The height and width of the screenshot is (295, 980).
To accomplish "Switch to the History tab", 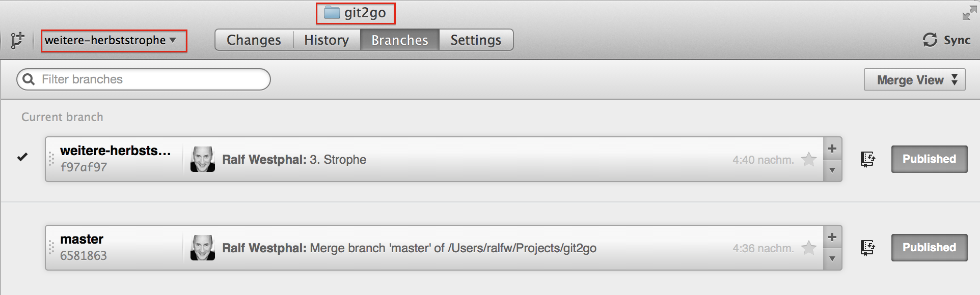I will point(326,40).
